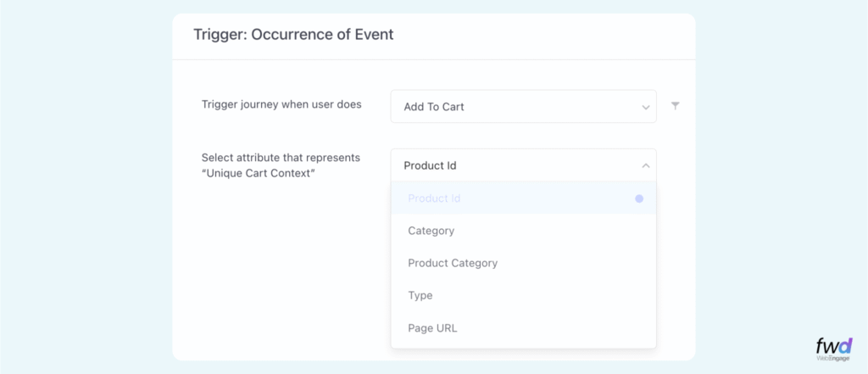Click the filter icon beside Add To Cart
868x374 pixels.
675,106
